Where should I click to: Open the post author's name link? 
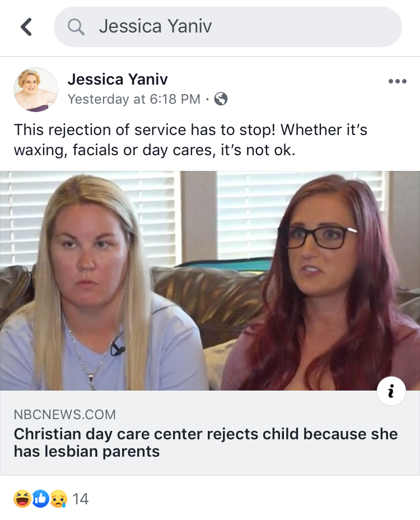118,79
